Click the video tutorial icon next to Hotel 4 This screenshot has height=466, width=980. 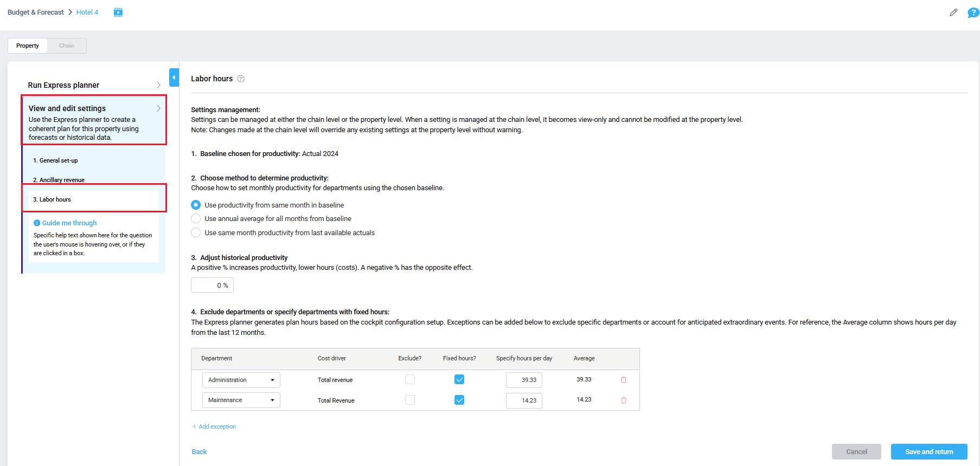(118, 12)
